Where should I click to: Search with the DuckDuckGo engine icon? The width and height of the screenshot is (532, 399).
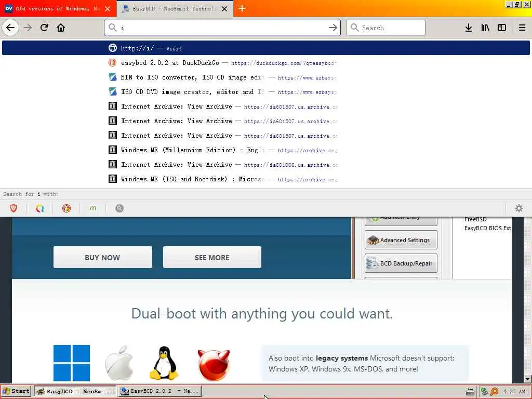coord(66,208)
